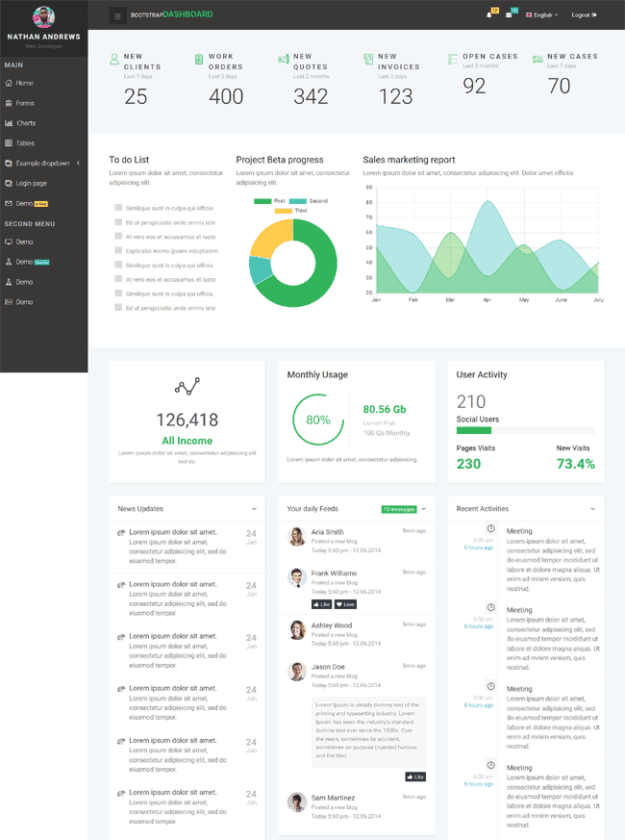Image resolution: width=625 pixels, height=840 pixels.
Task: Click the New Clients user icon
Action: [x=114, y=59]
